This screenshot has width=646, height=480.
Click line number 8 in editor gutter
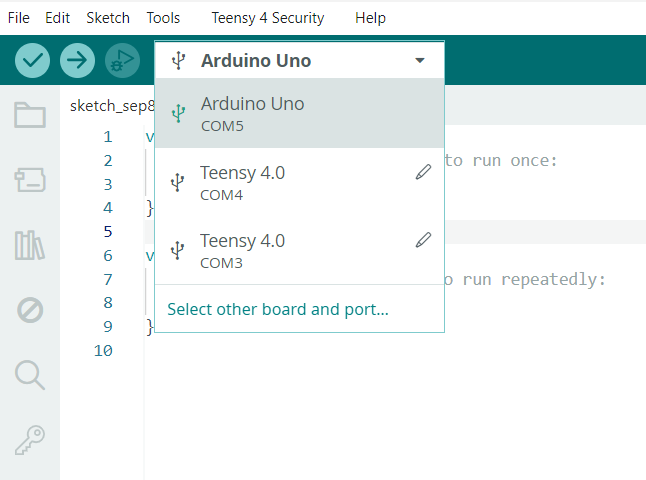click(x=108, y=303)
